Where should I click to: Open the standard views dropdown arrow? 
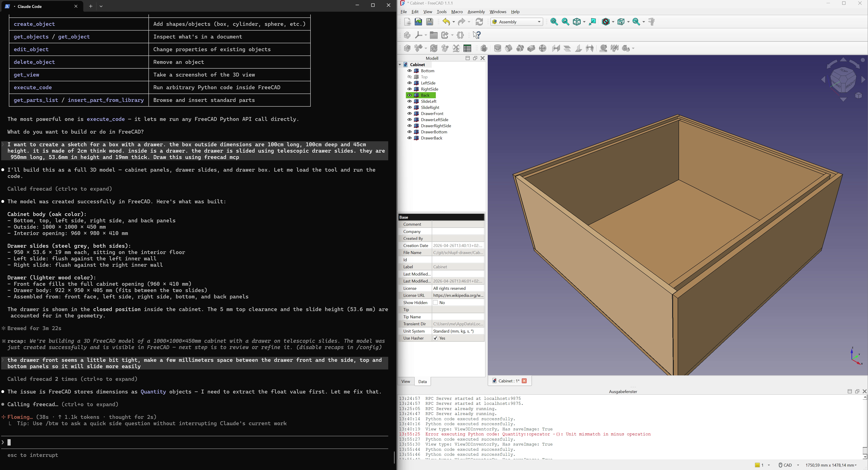point(584,22)
